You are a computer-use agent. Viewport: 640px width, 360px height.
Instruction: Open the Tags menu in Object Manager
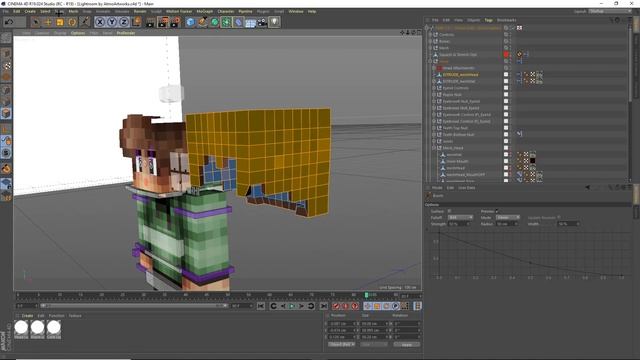coord(488,20)
